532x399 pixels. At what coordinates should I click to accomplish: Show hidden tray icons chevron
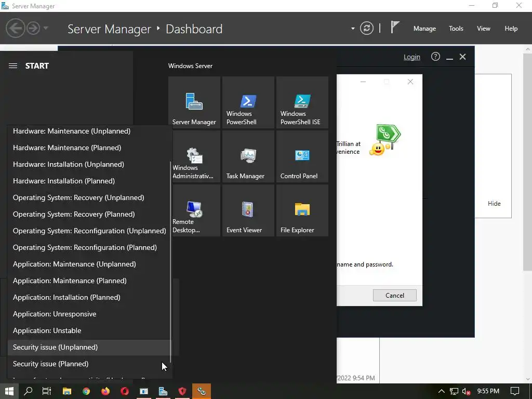(x=441, y=391)
